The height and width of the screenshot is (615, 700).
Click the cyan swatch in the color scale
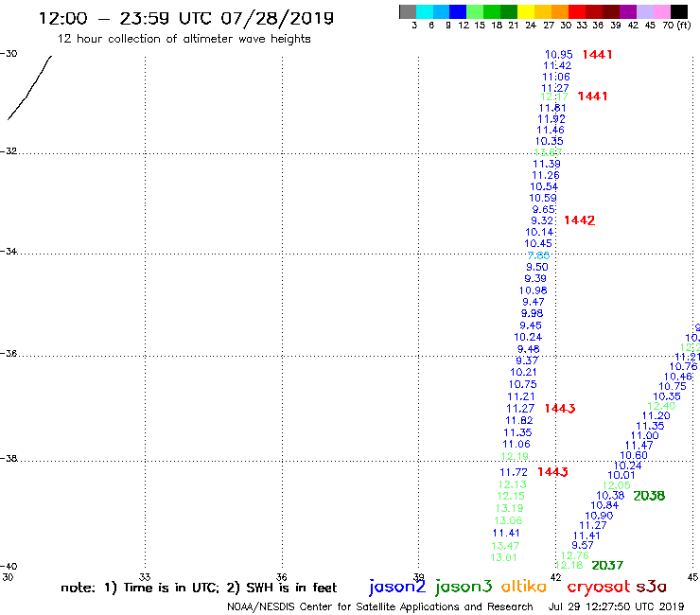click(425, 11)
